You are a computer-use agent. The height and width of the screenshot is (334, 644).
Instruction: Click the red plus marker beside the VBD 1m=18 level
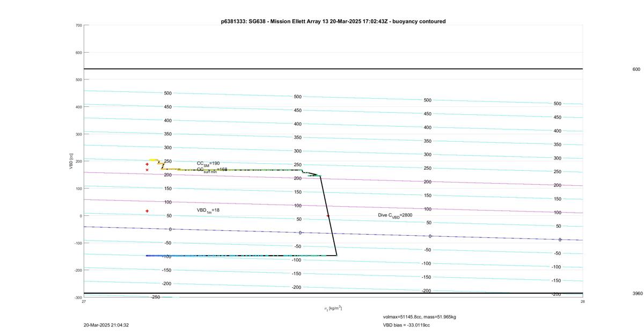(147, 211)
